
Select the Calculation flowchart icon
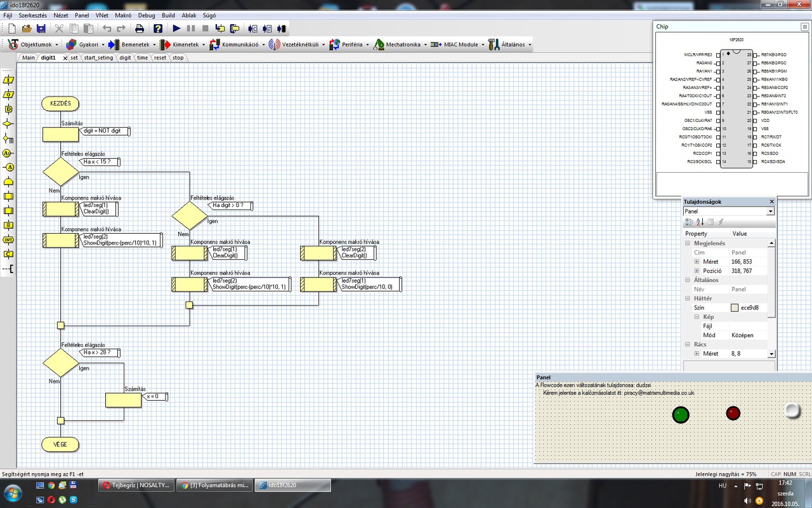8,225
